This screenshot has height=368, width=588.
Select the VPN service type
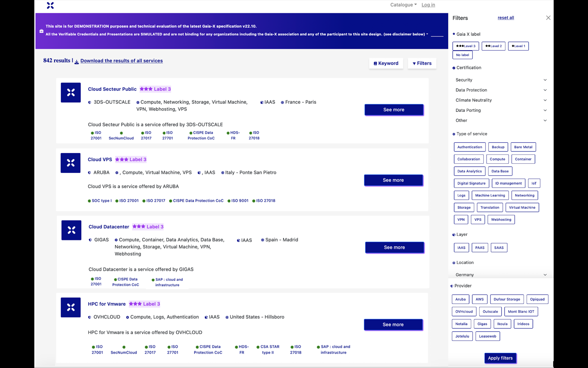[x=461, y=220]
